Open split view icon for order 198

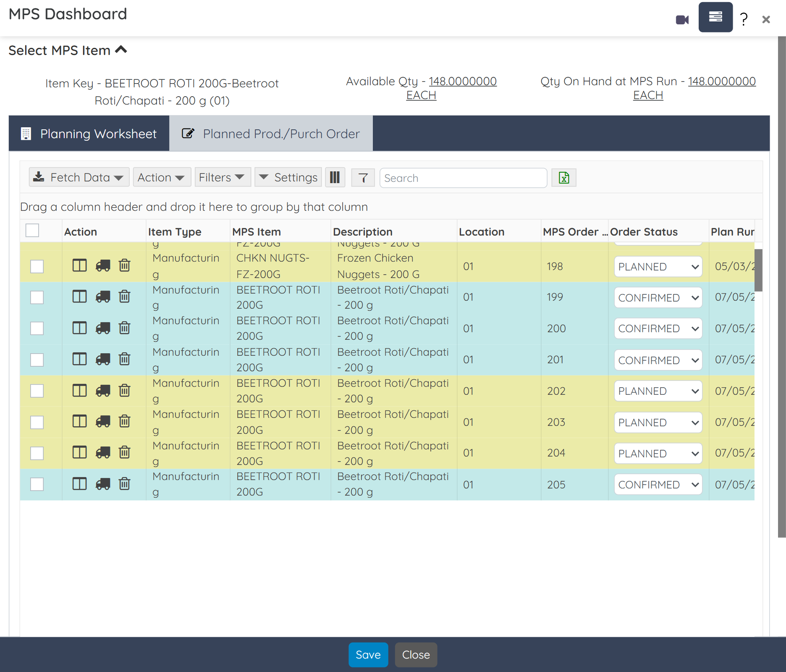79,265
